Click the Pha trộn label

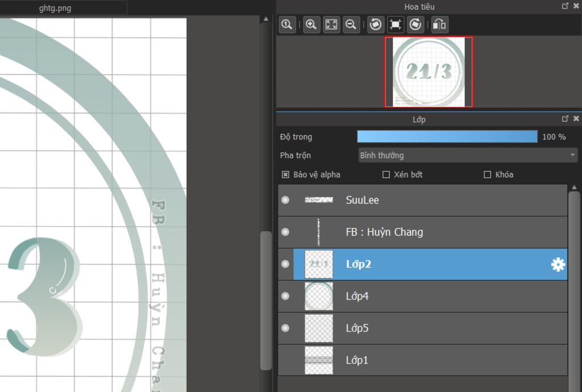click(x=295, y=156)
